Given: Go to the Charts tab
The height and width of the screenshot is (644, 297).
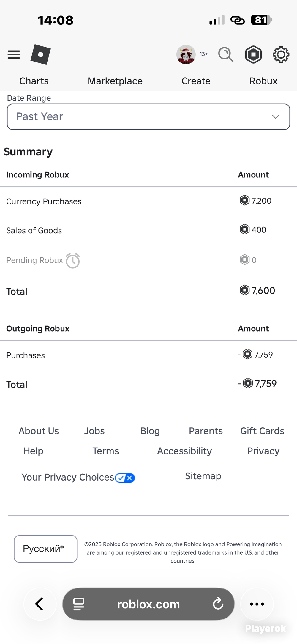Looking at the screenshot, I should click(x=34, y=81).
